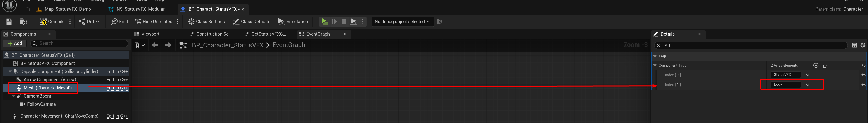Viewport: 868px width, 123px height.
Task: Click the Stop simulation icon
Action: (344, 22)
